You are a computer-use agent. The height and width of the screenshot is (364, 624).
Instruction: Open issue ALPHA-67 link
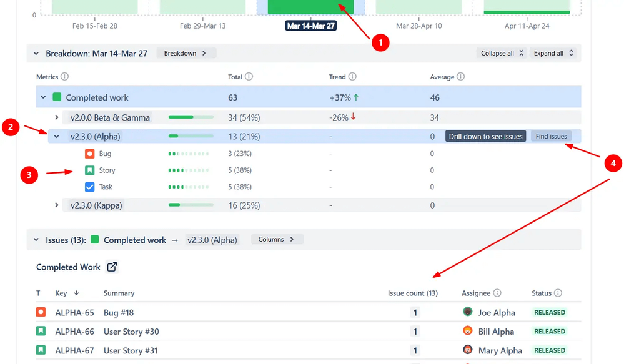tap(74, 350)
